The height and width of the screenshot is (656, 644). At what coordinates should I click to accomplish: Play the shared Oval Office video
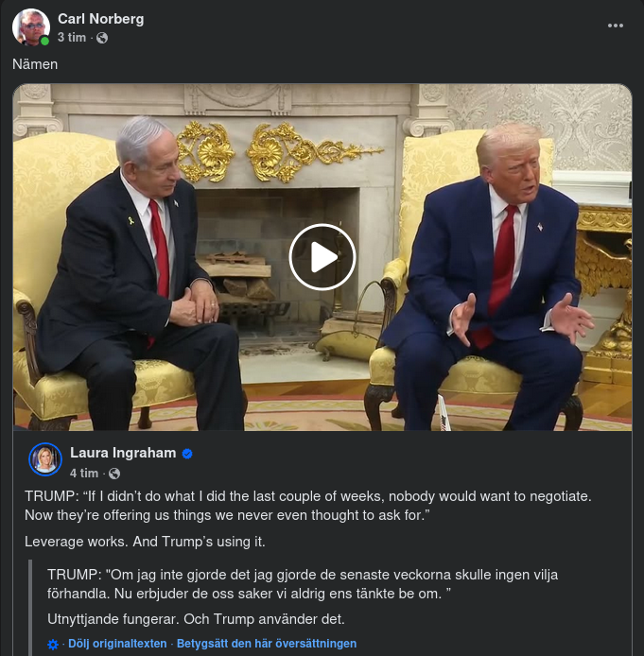tap(322, 257)
